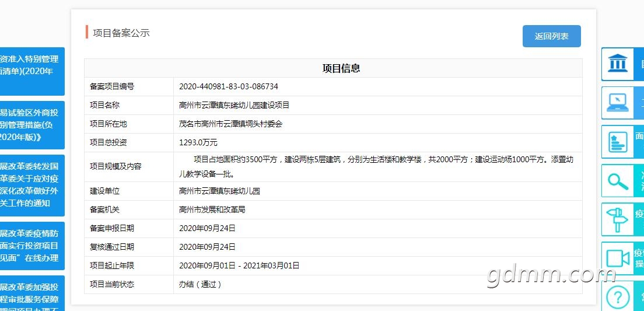
Task: Open the government building icon
Action: click(x=618, y=64)
